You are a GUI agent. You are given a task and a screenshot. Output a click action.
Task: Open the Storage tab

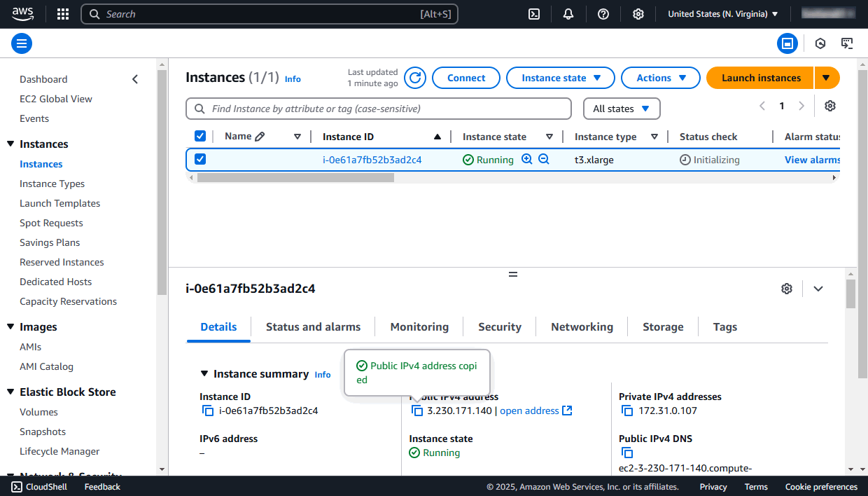tap(662, 326)
